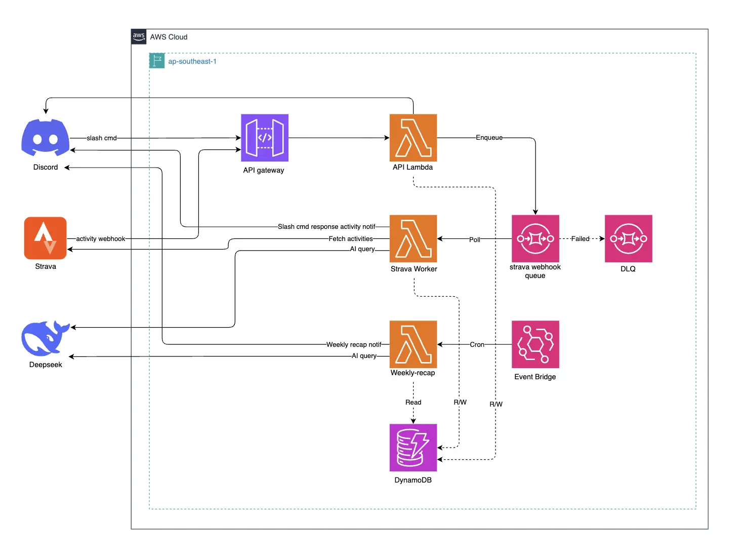Image resolution: width=743 pixels, height=560 pixels.
Task: Click the 'Cron' edge label
Action: pyautogui.click(x=477, y=344)
